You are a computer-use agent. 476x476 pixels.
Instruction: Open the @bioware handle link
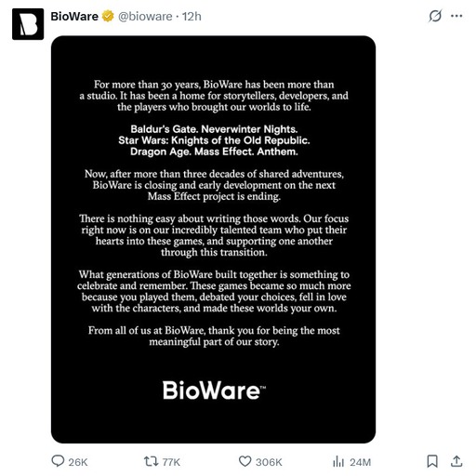coord(145,16)
